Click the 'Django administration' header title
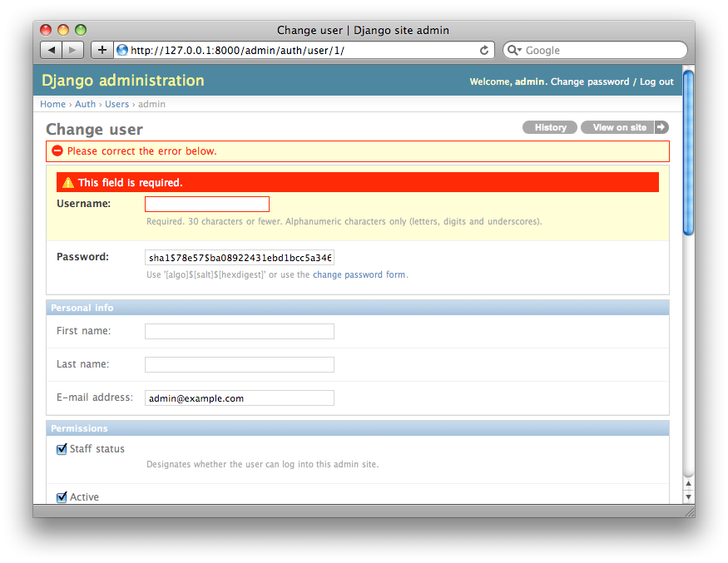This screenshot has height=563, width=728. (123, 81)
